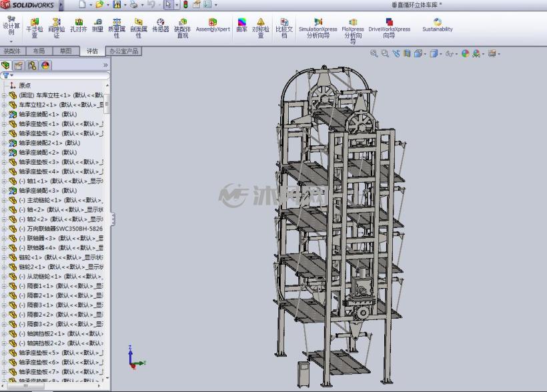Click the Edit Appearance color ball icon

coord(466,54)
